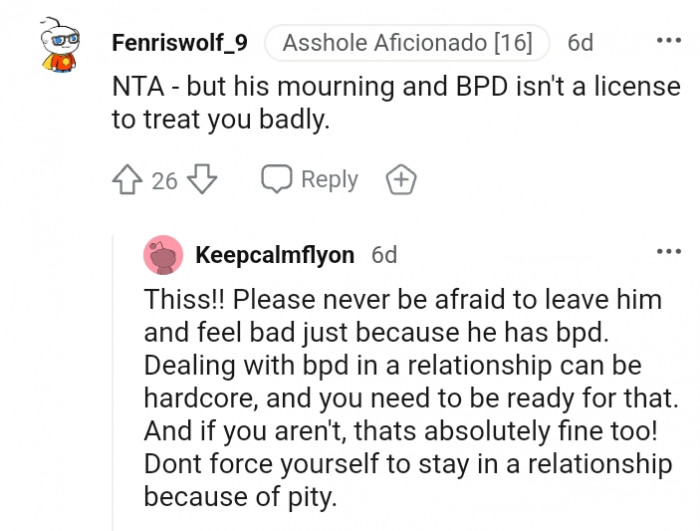Collapse the reply thread using the vertical line
The height and width of the screenshot is (531, 700).
[112, 380]
